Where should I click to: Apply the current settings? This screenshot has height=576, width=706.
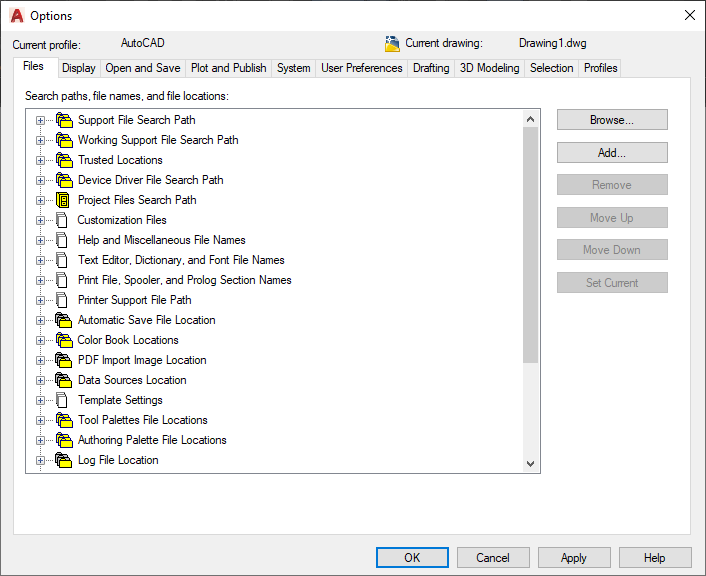click(574, 558)
